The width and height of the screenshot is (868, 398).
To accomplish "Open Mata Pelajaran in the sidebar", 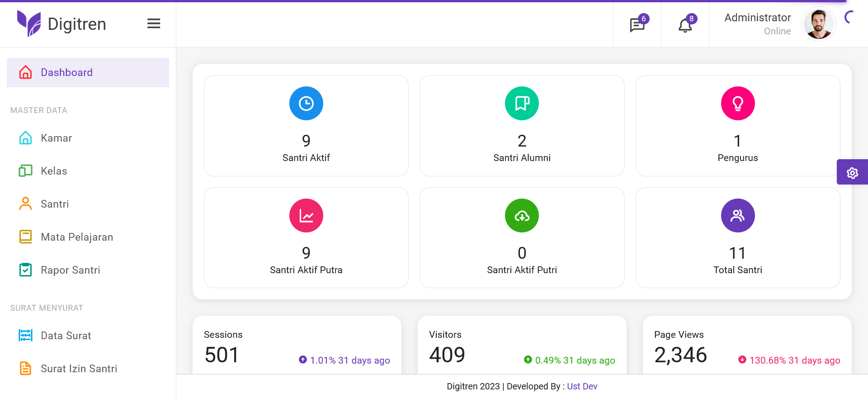I will [88, 237].
